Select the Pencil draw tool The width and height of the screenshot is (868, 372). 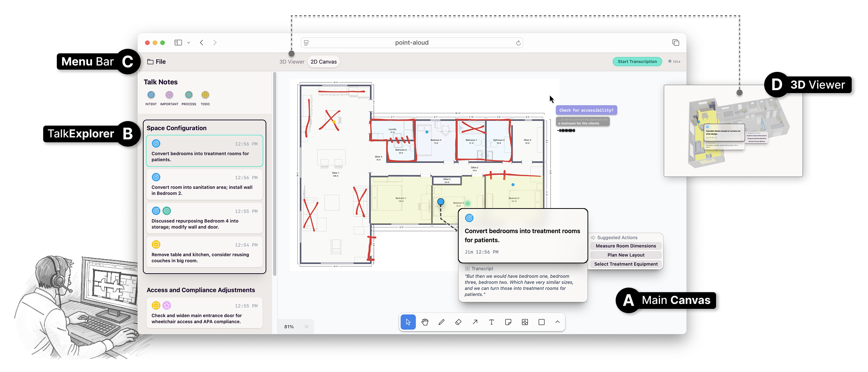[x=441, y=322]
